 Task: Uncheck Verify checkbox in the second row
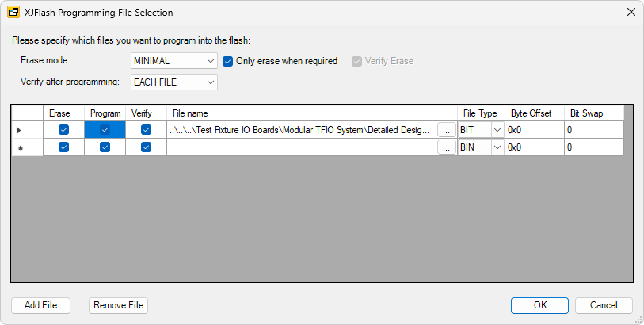146,147
